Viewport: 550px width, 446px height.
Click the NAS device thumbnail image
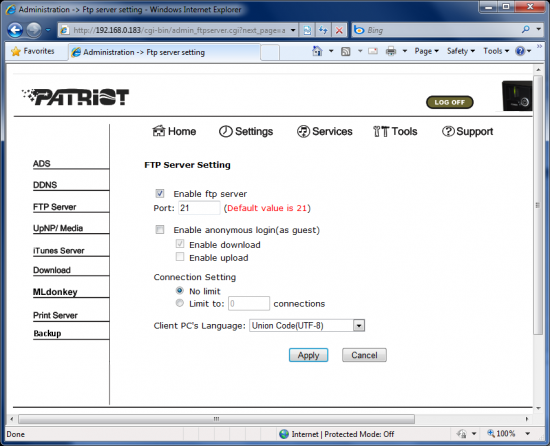pyautogui.click(x=517, y=96)
